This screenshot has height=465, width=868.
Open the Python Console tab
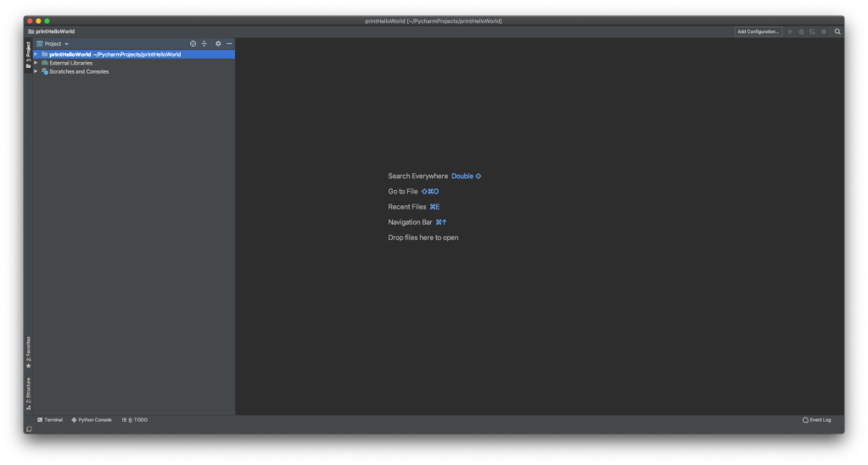[x=92, y=419]
